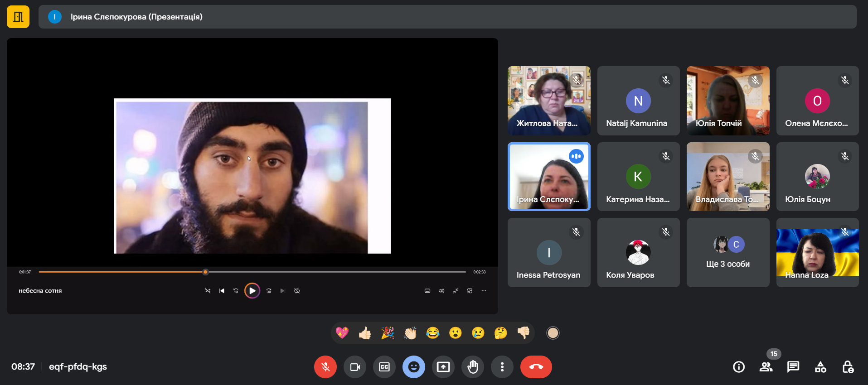Turn on closed captions

384,367
